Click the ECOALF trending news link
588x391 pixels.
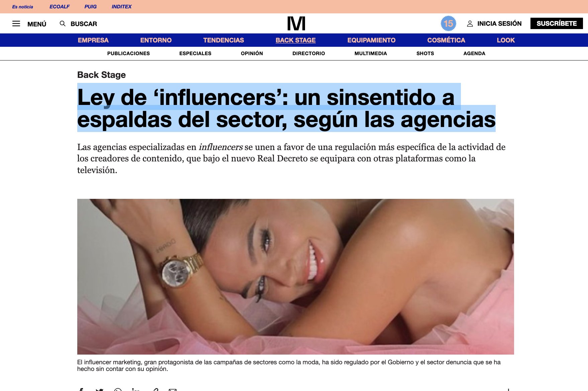click(60, 7)
